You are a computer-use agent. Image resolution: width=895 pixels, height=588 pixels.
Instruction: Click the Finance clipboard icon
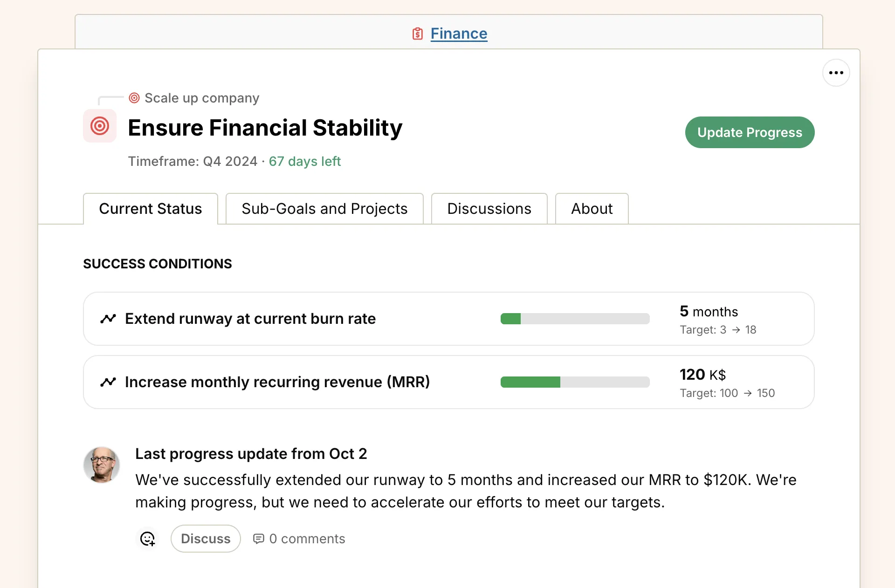coord(418,34)
